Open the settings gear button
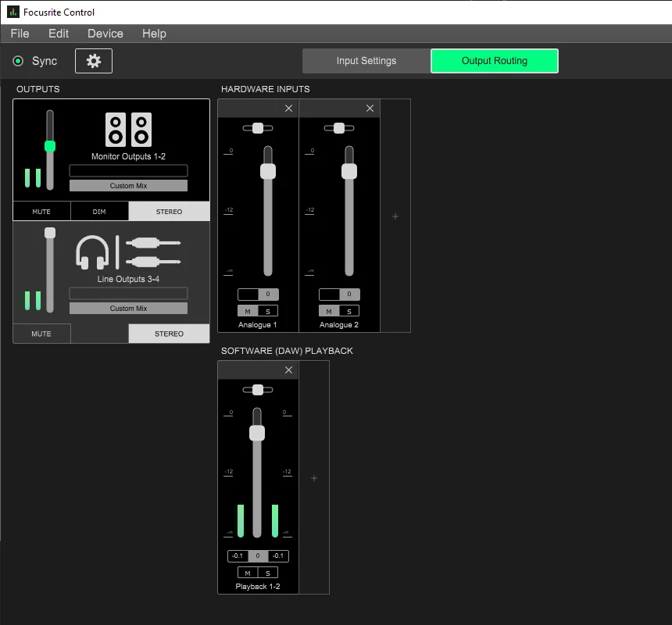This screenshot has height=625, width=672. click(x=94, y=61)
